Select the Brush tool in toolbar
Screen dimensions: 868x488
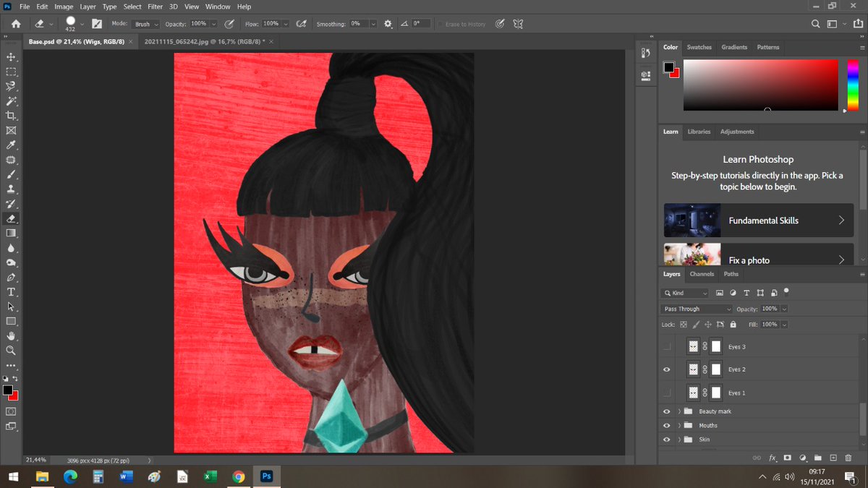[x=11, y=174]
